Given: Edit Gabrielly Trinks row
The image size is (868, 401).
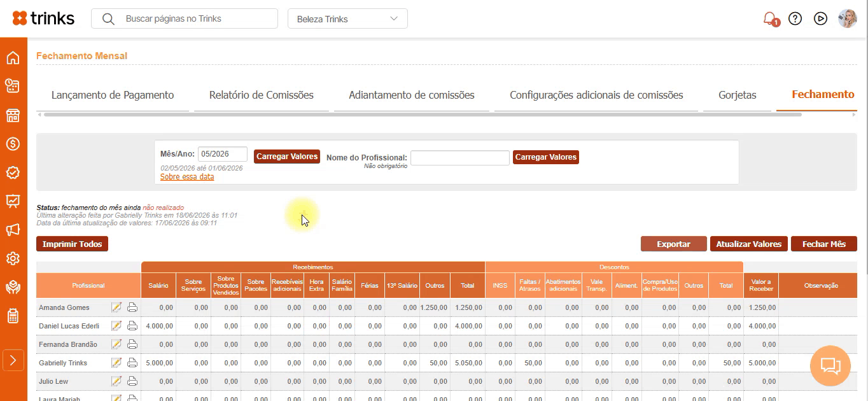Looking at the screenshot, I should click(x=116, y=363).
